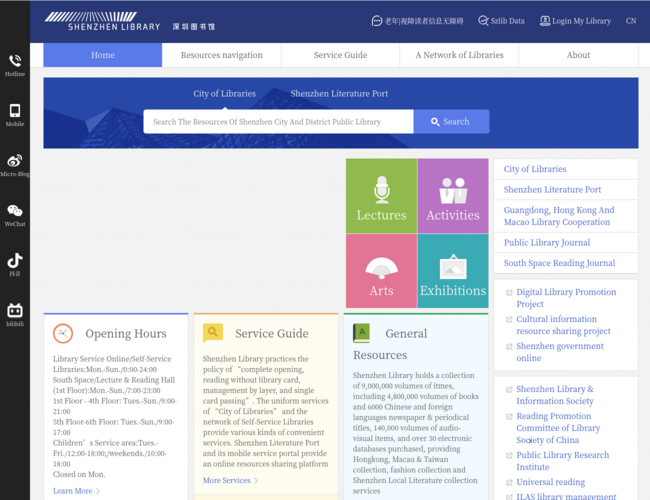Open the Mobile icon in sidebar
The width and height of the screenshot is (650, 500).
pyautogui.click(x=15, y=111)
